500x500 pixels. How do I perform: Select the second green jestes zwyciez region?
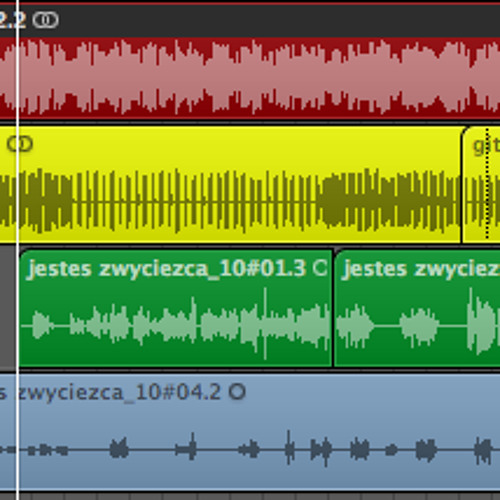pos(417,308)
